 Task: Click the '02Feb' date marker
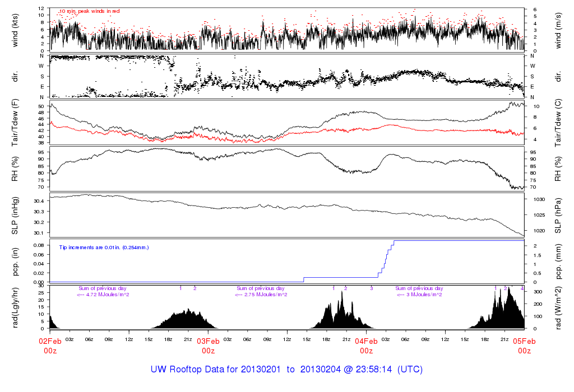[x=50, y=342]
